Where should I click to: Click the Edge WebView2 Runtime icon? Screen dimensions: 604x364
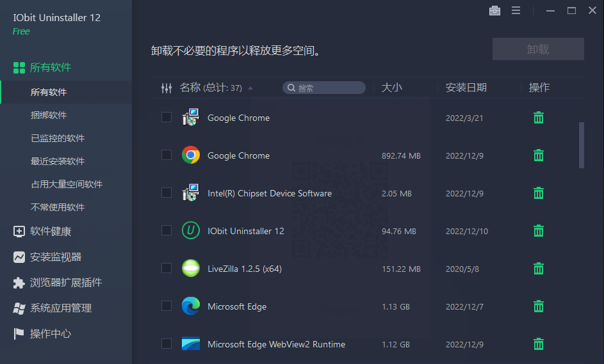point(191,344)
